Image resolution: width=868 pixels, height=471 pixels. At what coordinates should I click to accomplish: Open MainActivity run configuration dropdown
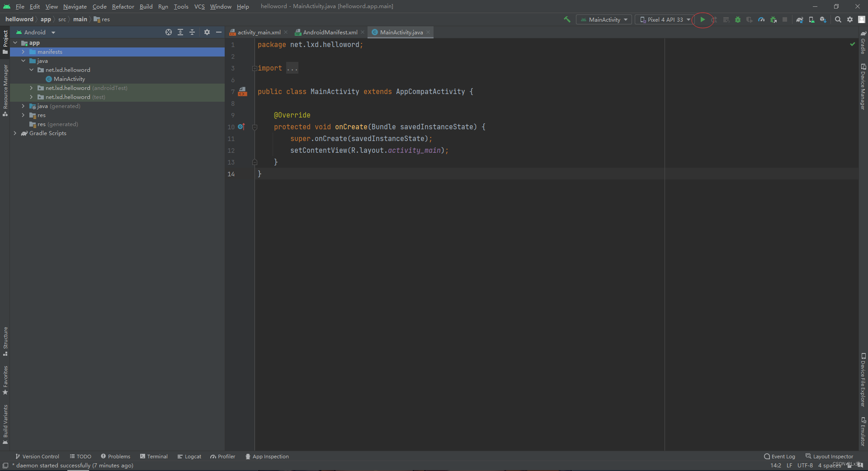(x=604, y=19)
